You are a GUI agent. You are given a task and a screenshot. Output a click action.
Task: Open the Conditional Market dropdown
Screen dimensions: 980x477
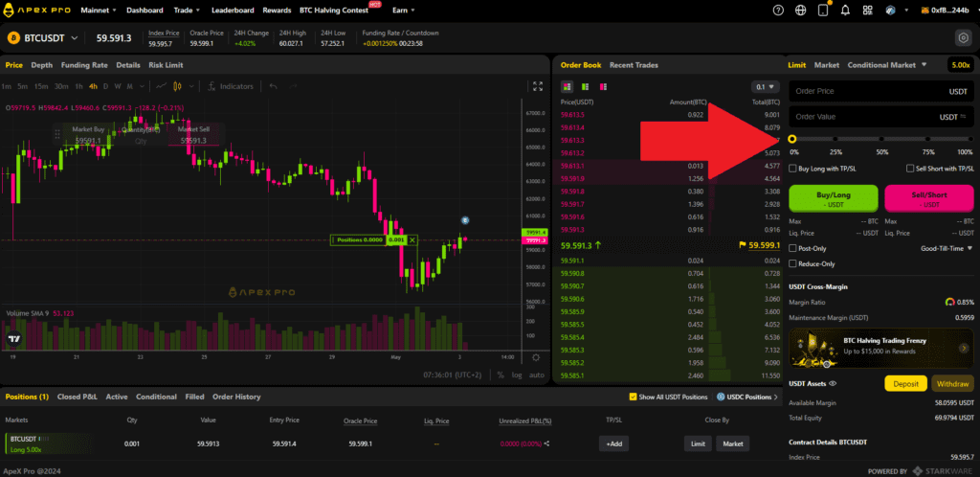887,65
